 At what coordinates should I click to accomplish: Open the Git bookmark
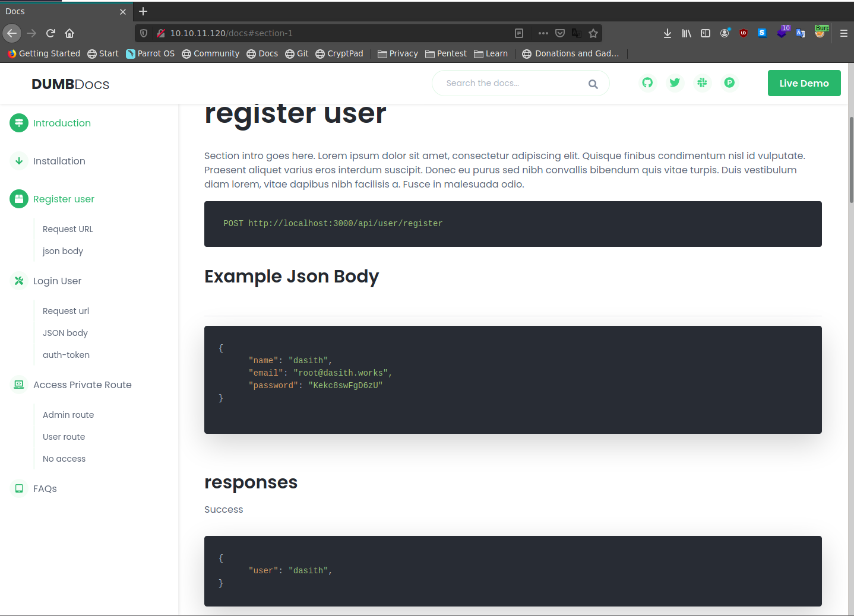pos(297,53)
